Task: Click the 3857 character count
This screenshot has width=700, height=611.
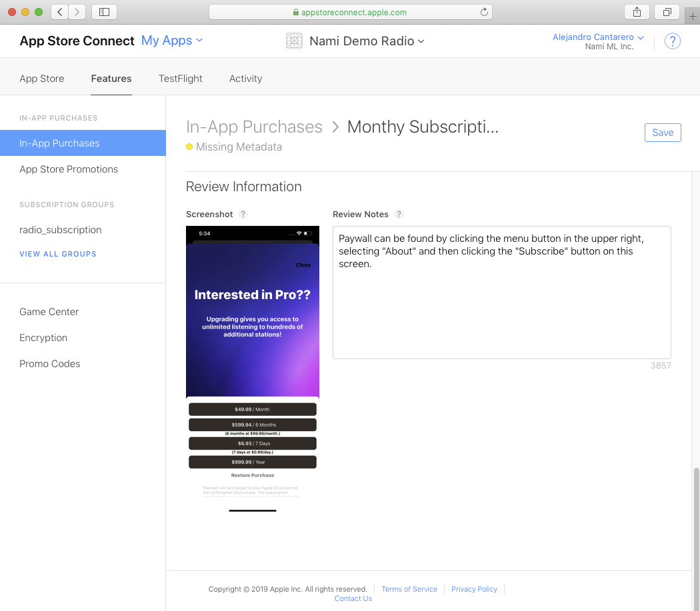Action: [661, 366]
